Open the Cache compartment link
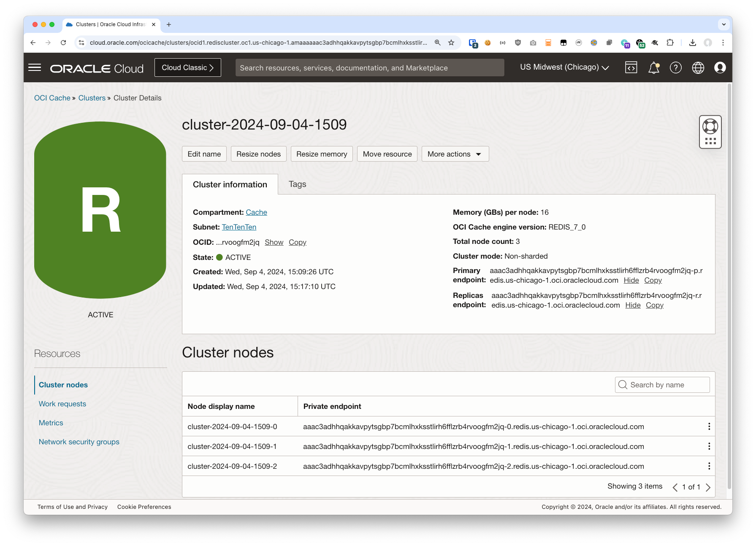The width and height of the screenshot is (756, 546). (x=256, y=212)
